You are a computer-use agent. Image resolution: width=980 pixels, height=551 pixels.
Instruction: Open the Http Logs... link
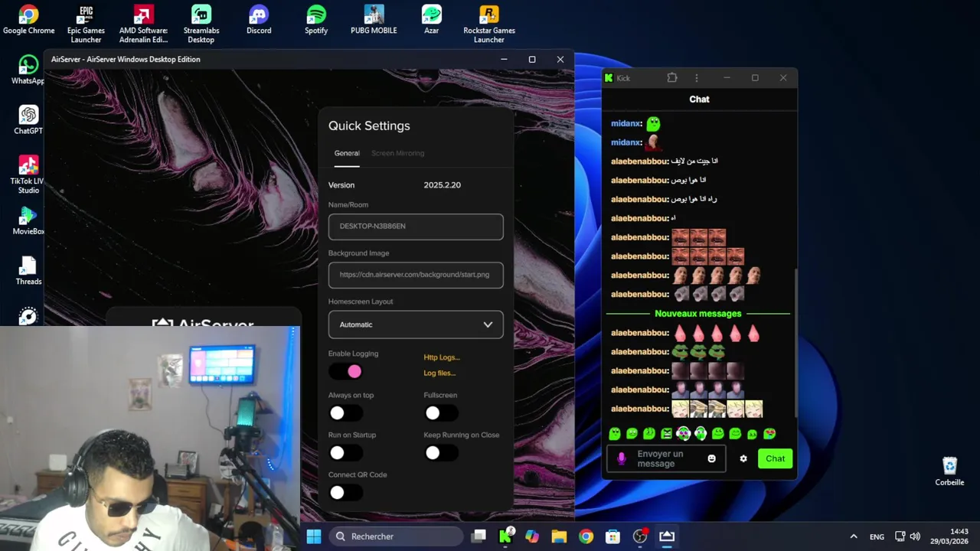(442, 357)
